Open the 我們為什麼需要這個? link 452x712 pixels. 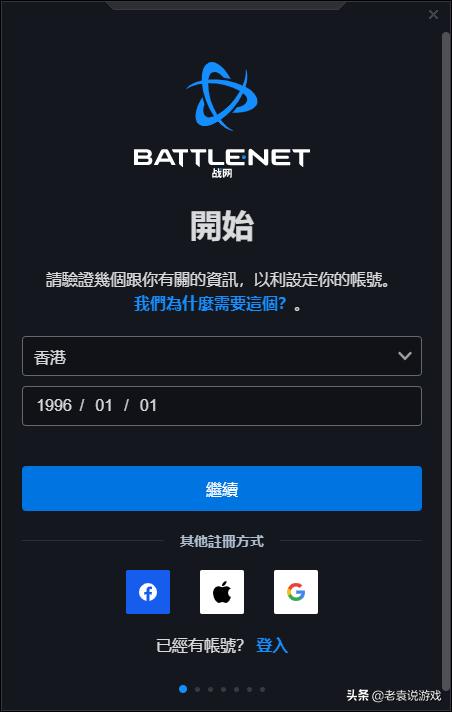tap(210, 303)
